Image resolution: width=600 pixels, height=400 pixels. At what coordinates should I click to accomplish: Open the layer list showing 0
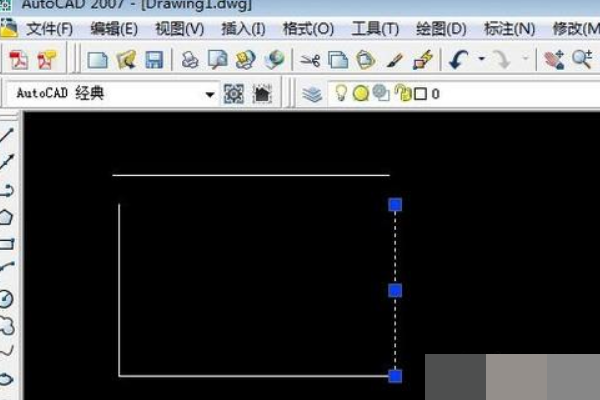coord(463,94)
